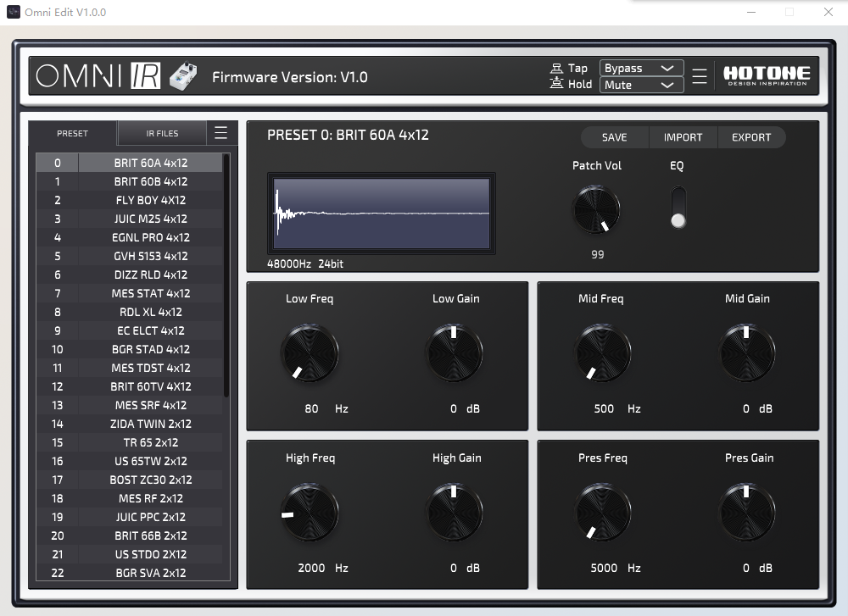Screen dimensions: 848x616
Task: Switch to the IR FILES tab
Action: coord(162,134)
